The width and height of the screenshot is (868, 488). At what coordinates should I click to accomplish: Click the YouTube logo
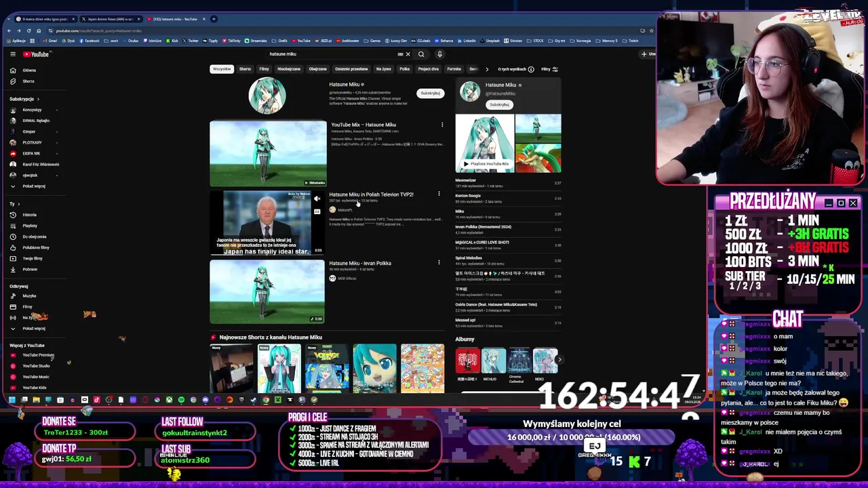[36, 54]
